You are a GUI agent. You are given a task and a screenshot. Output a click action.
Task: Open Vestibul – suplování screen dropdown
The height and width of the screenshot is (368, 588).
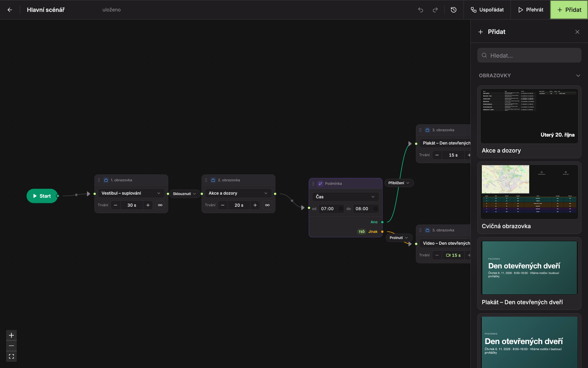tap(131, 193)
